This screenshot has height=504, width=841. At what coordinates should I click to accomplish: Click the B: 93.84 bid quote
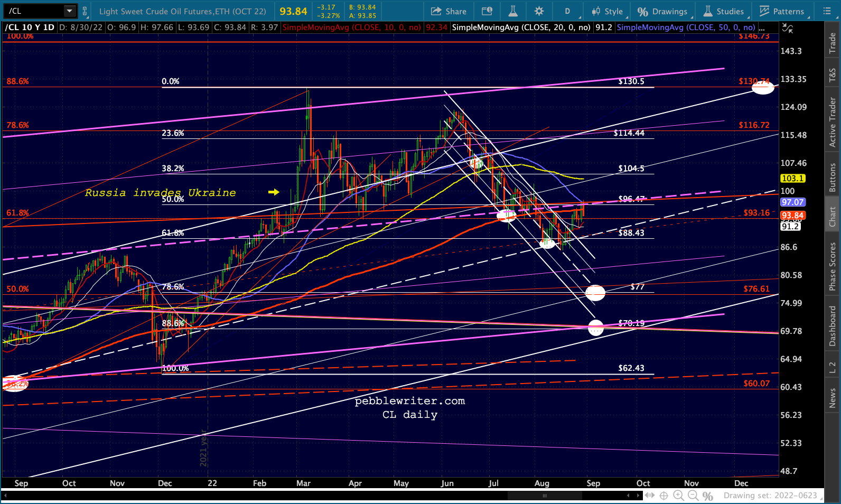tap(362, 7)
